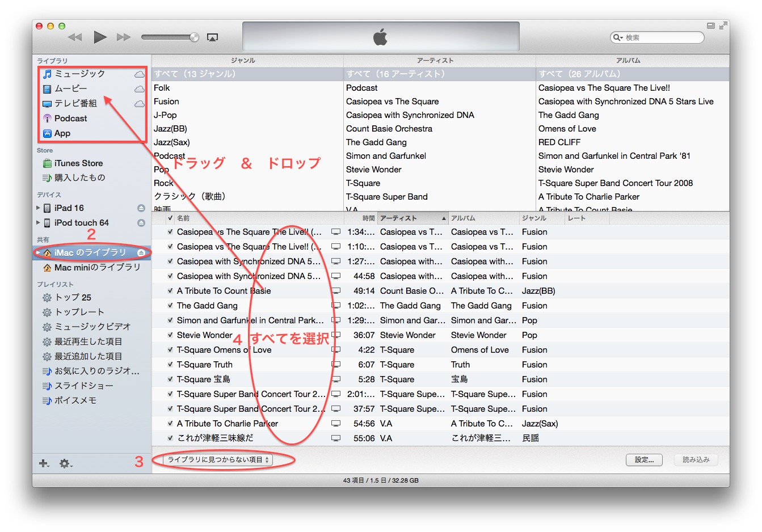Select the Fusion genre in browser
The height and width of the screenshot is (532, 762).
pos(247,102)
